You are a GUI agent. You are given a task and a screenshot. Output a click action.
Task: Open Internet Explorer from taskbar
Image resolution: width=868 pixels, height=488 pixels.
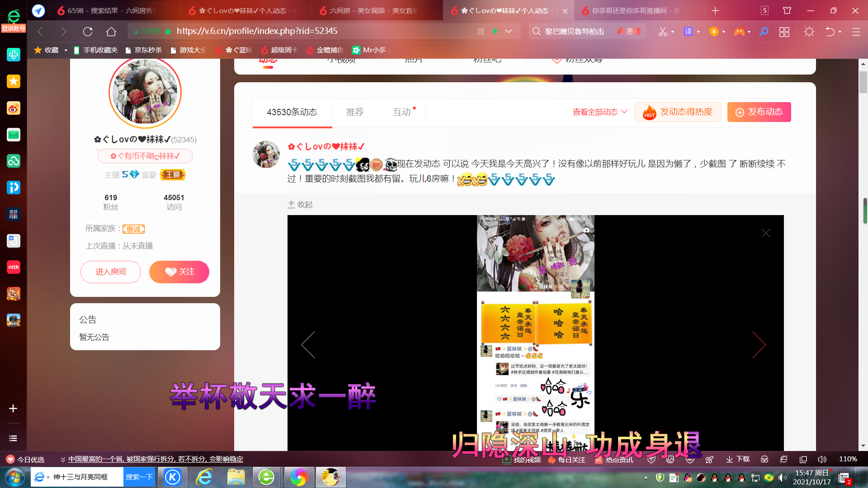[x=204, y=478]
